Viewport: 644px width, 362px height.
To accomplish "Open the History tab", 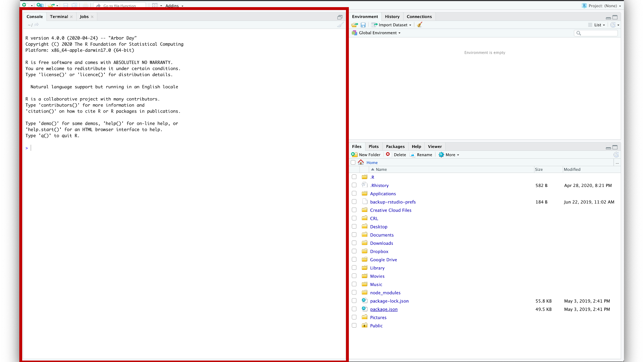I will coord(392,17).
